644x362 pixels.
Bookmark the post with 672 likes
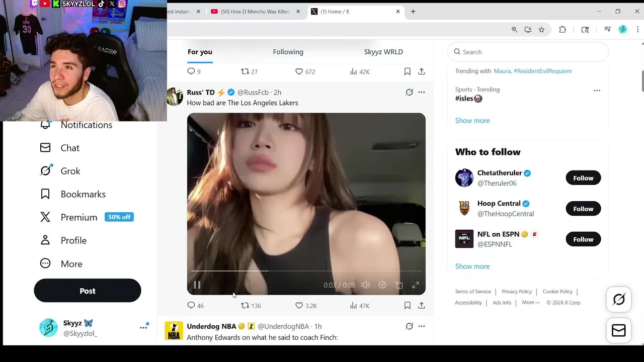408,72
